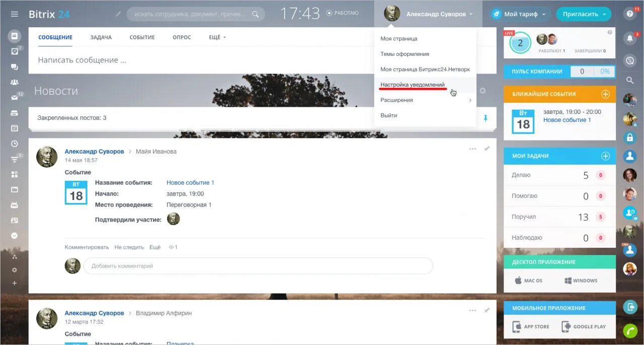This screenshot has height=345, width=644.
Task: Open the Пригласить dropdown arrow
Action: 604,14
